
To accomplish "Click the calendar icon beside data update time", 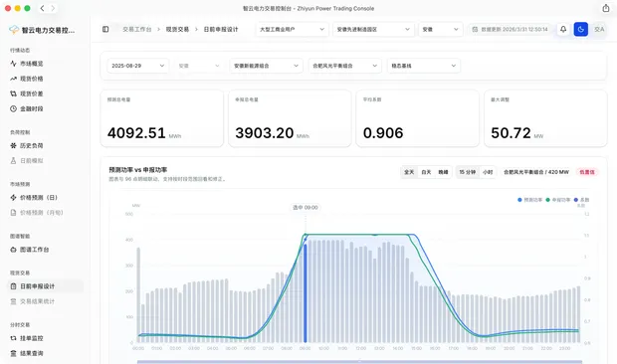I will [475, 29].
